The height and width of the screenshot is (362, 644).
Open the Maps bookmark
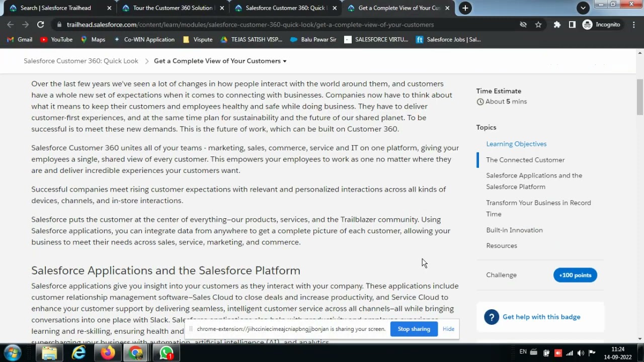point(93,40)
